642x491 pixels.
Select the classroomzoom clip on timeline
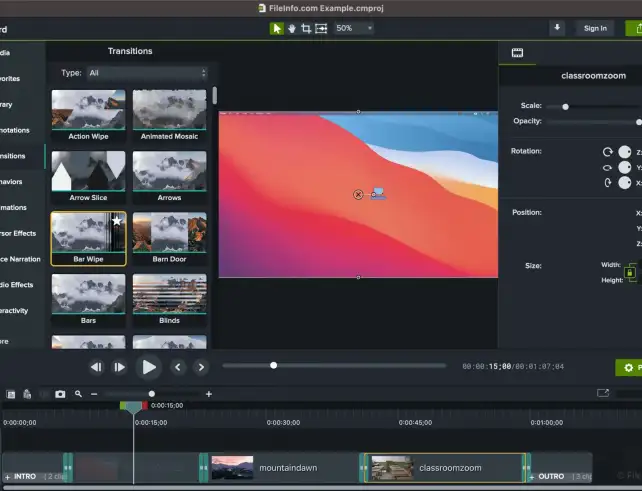click(x=444, y=468)
